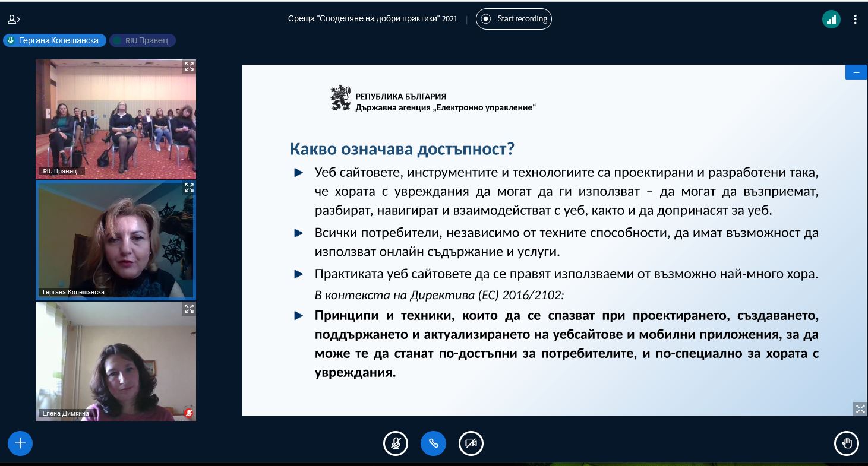Click the line В контекста на Директива (ЕС) 2016/2102
868x466 pixels.
click(x=439, y=295)
